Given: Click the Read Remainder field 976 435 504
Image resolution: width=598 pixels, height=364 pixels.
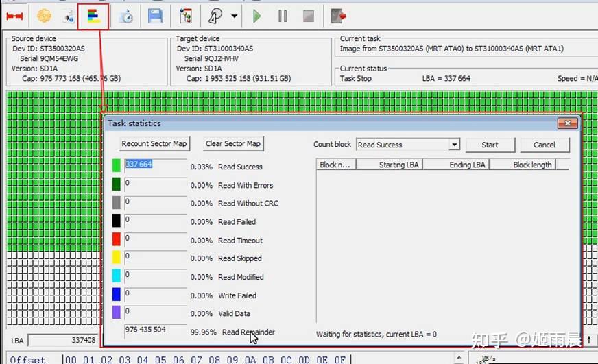Looking at the screenshot, I should [156, 331].
